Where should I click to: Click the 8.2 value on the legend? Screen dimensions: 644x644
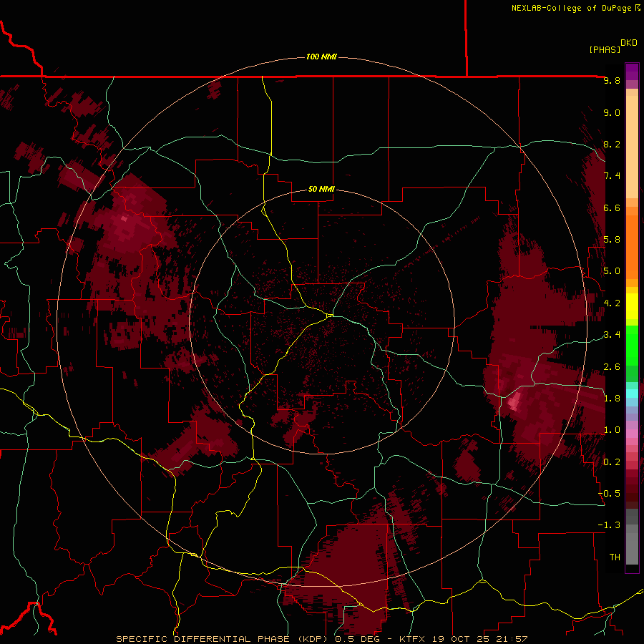(x=612, y=144)
